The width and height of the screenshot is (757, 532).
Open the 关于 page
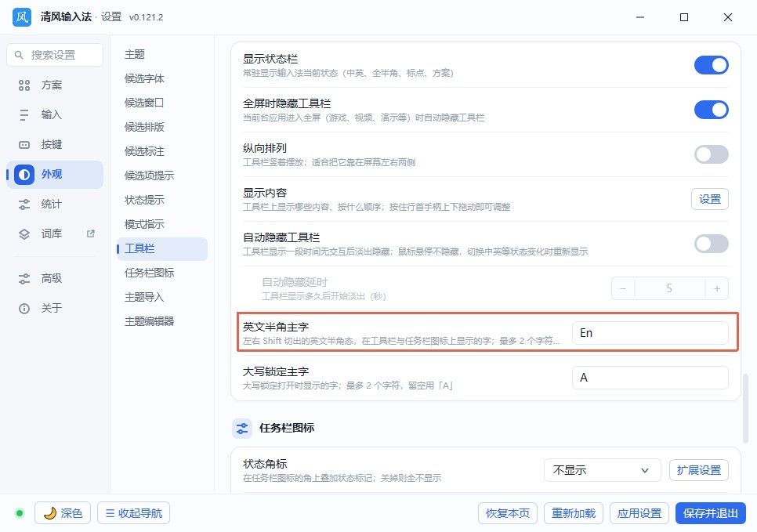tap(55, 309)
